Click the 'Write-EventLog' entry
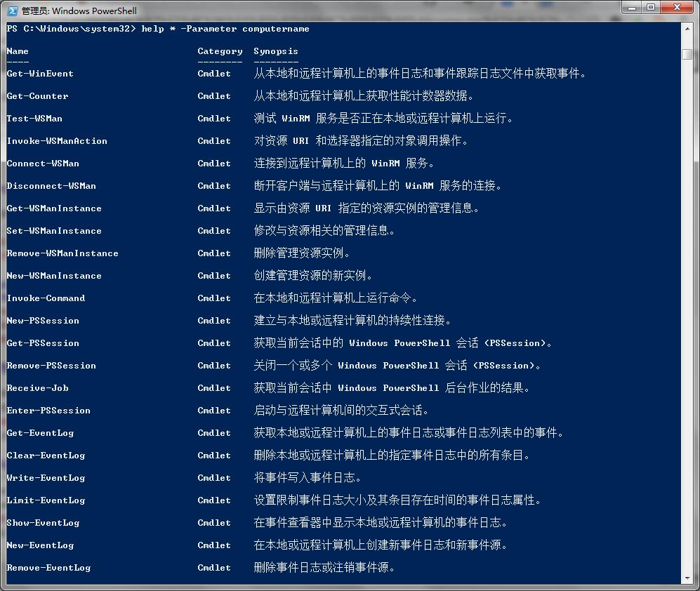 click(46, 478)
